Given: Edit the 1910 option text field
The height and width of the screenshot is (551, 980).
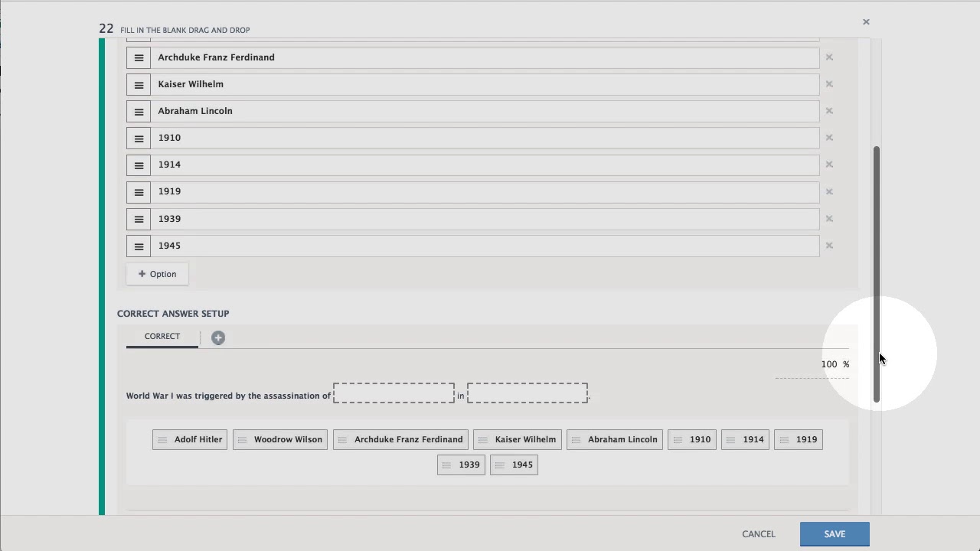Looking at the screenshot, I should pyautogui.click(x=485, y=138).
